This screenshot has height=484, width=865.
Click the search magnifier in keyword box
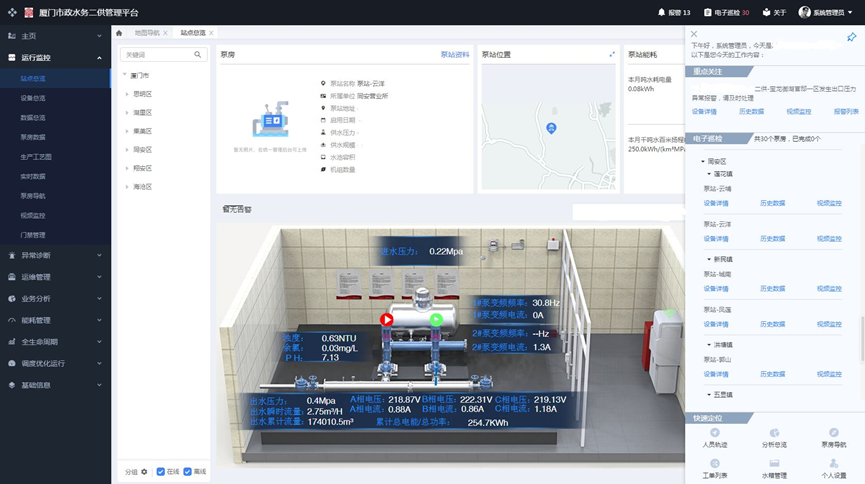pyautogui.click(x=198, y=55)
